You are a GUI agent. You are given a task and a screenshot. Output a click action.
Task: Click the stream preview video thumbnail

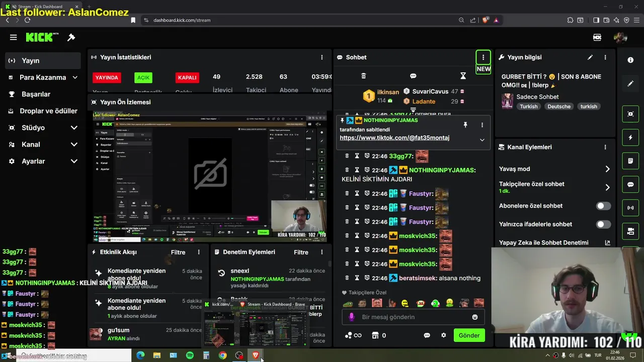(x=210, y=177)
